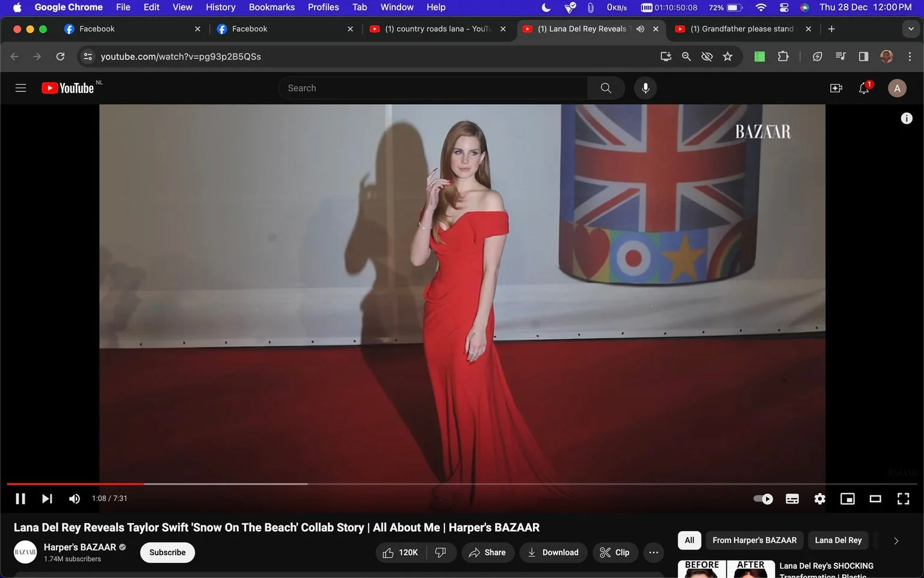Mute the Lana Del Rey tab audio

(x=640, y=29)
